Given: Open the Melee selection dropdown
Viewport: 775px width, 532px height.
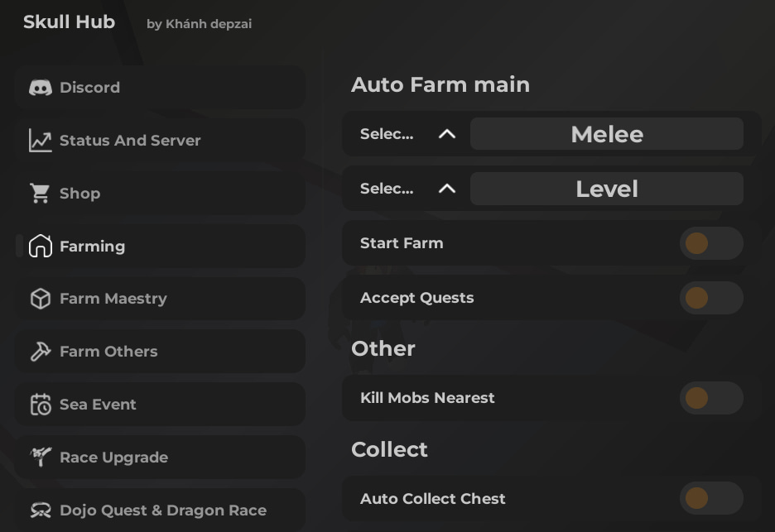Looking at the screenshot, I should point(606,134).
